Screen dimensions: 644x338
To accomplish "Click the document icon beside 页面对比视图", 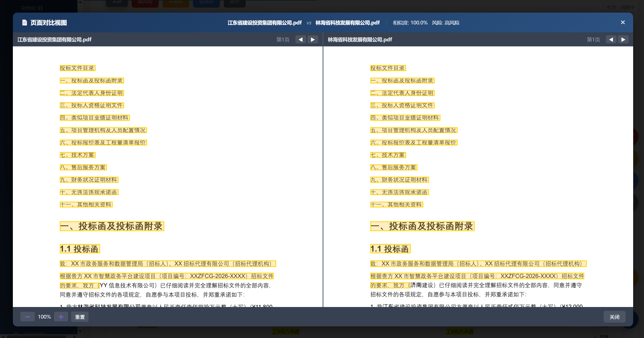I will [24, 23].
